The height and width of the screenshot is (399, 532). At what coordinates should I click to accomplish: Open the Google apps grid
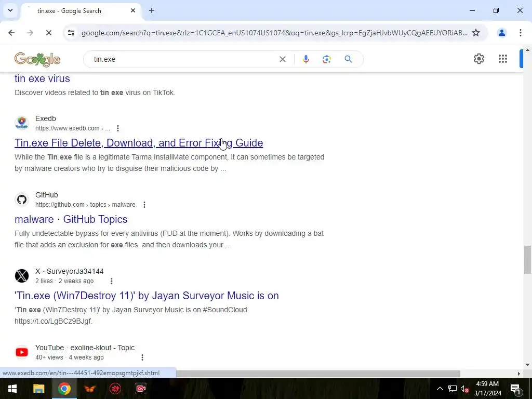(503, 59)
